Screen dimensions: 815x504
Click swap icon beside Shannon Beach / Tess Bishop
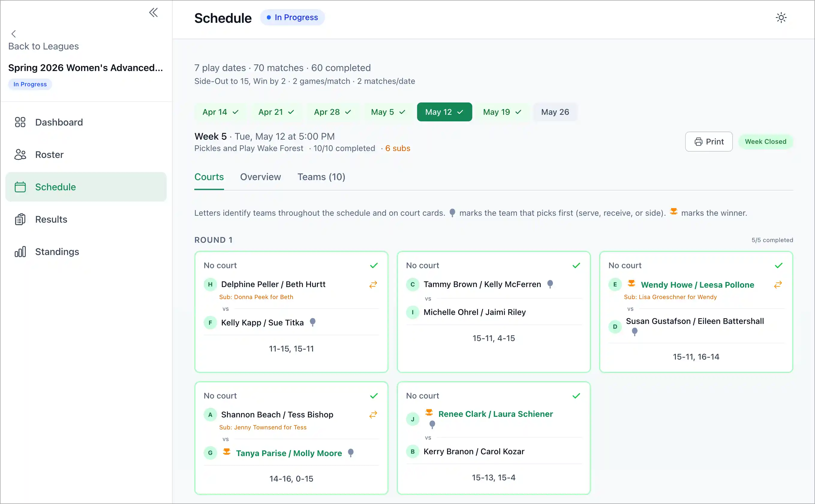tap(373, 414)
